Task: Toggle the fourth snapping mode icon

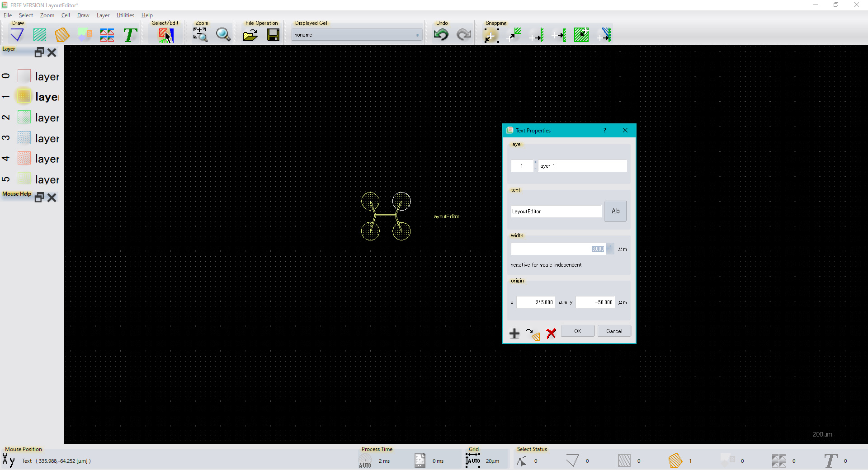Action: (559, 35)
